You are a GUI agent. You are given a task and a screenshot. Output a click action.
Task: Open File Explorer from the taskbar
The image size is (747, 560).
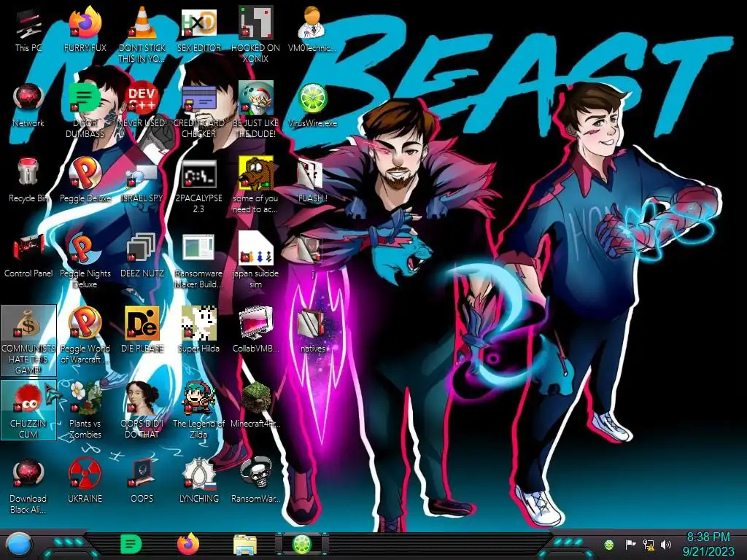[x=245, y=545]
